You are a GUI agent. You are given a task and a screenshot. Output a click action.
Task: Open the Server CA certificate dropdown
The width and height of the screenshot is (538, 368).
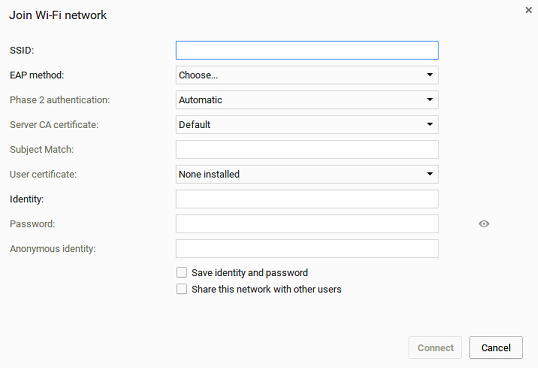(x=307, y=124)
